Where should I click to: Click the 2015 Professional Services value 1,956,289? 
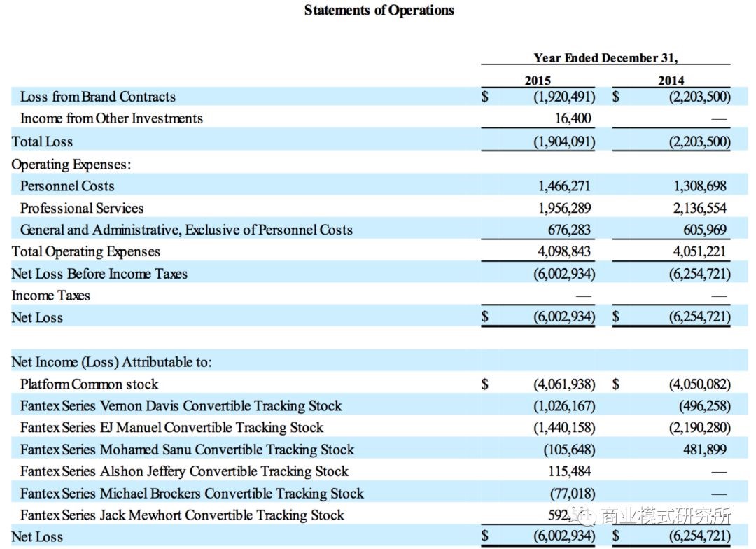(564, 209)
